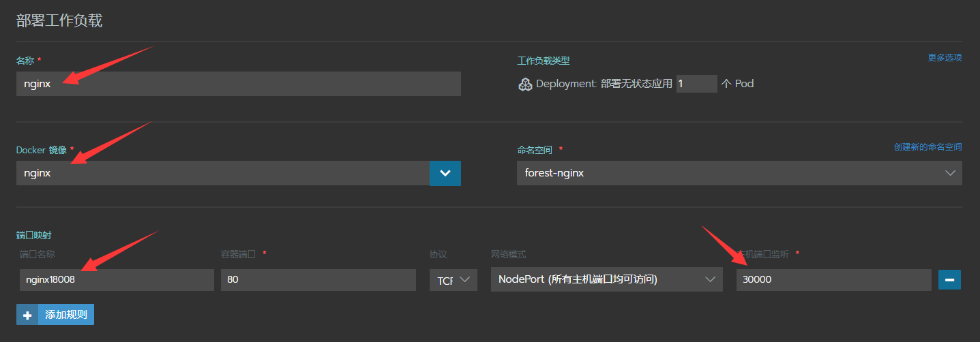Open the TCP protocol dropdown
The height and width of the screenshot is (342, 980).
(453, 279)
